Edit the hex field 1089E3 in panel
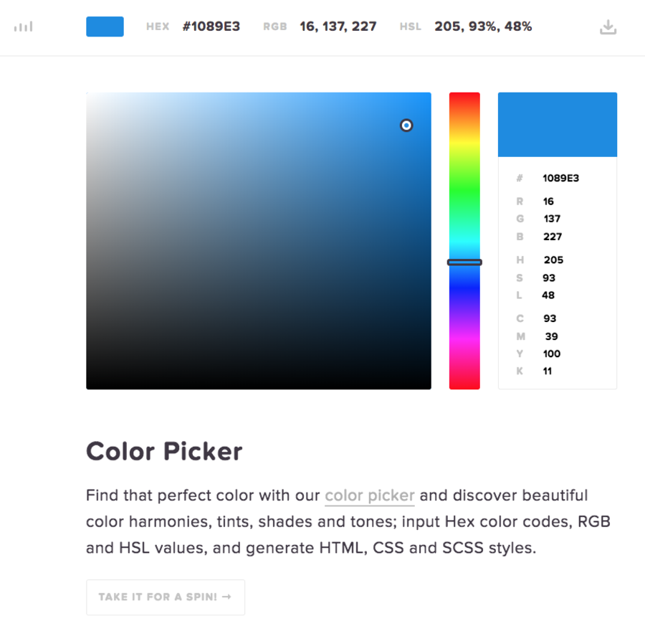645x644 pixels. click(x=560, y=178)
